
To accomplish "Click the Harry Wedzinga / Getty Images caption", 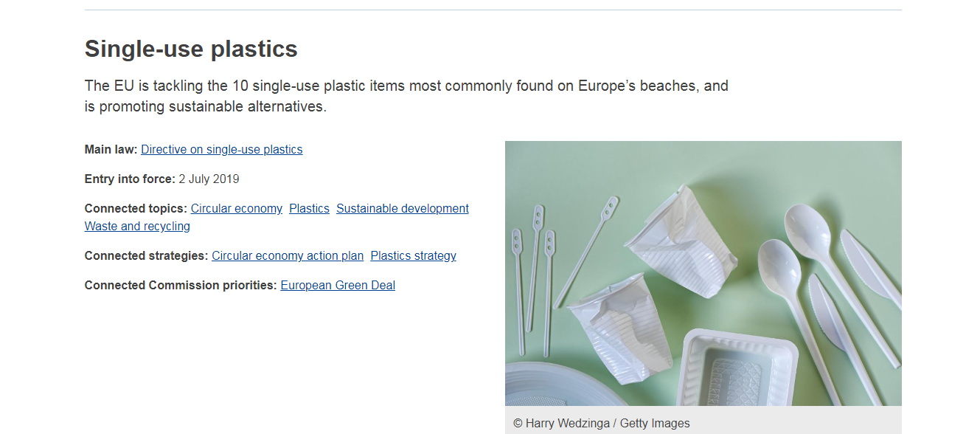I will click(x=602, y=424).
